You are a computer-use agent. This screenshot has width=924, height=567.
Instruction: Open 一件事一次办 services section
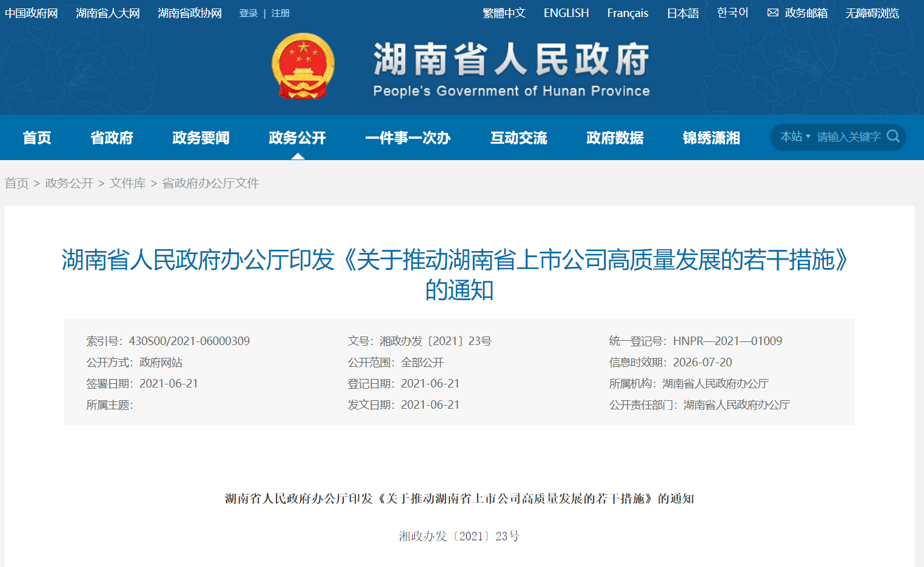click(407, 138)
